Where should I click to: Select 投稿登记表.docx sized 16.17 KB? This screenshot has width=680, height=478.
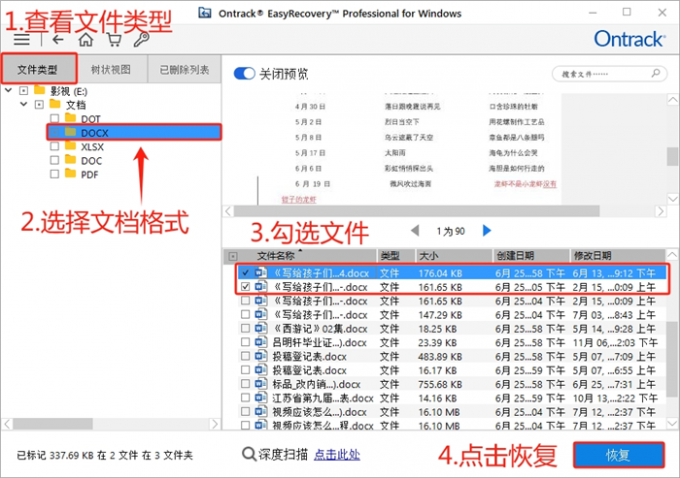tap(451, 370)
